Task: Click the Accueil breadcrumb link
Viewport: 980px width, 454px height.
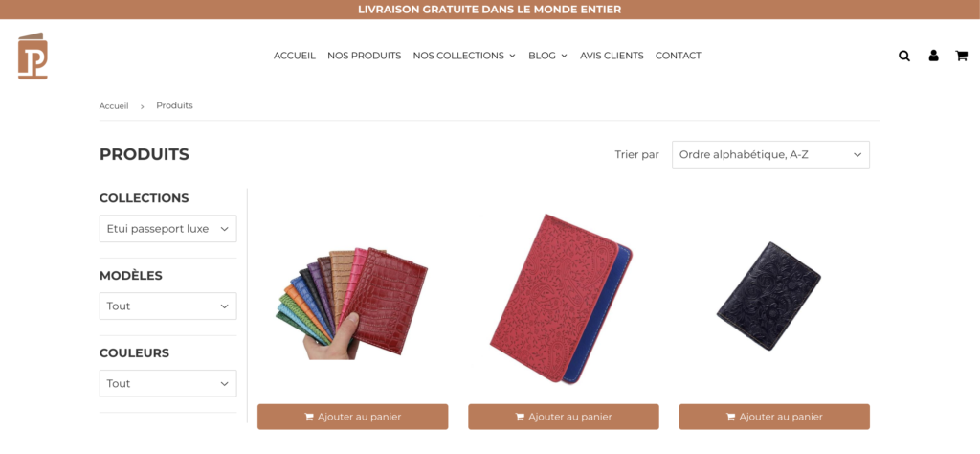Action: (114, 106)
